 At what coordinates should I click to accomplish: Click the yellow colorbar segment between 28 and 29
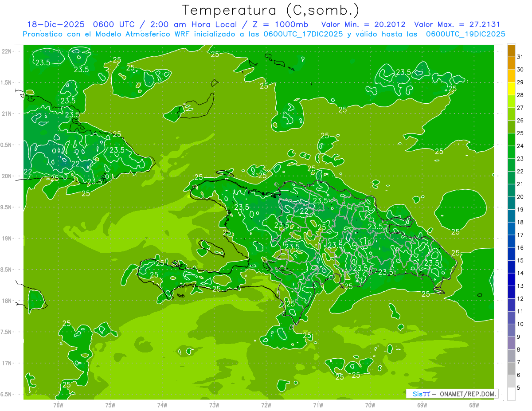[x=511, y=89]
